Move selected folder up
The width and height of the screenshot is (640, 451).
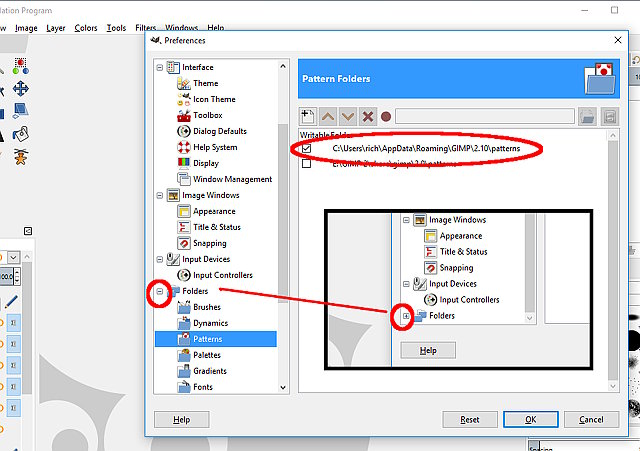328,117
